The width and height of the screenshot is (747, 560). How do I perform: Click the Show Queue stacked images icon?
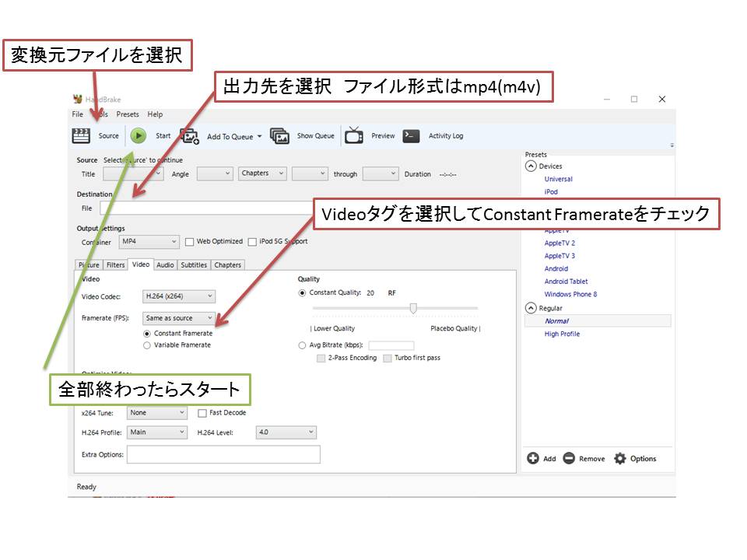click(x=279, y=136)
